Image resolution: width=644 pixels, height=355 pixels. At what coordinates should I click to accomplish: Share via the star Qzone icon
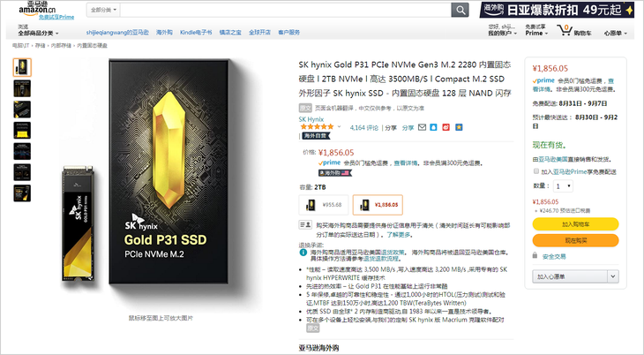[459, 127]
